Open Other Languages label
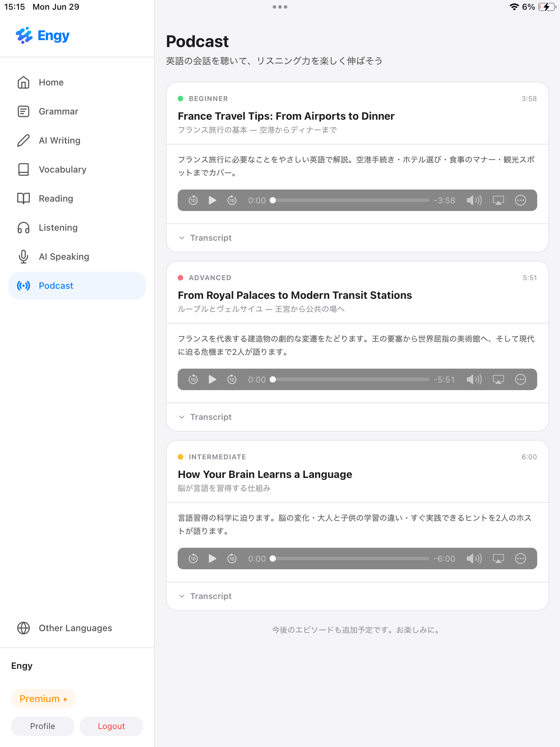This screenshot has width=560, height=747. (x=75, y=628)
